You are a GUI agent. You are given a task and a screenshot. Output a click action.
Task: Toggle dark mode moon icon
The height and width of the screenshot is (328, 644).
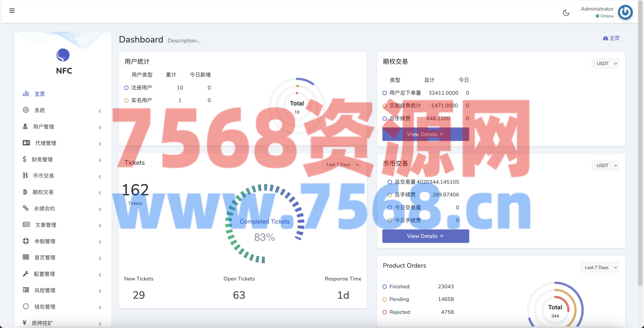pyautogui.click(x=566, y=13)
